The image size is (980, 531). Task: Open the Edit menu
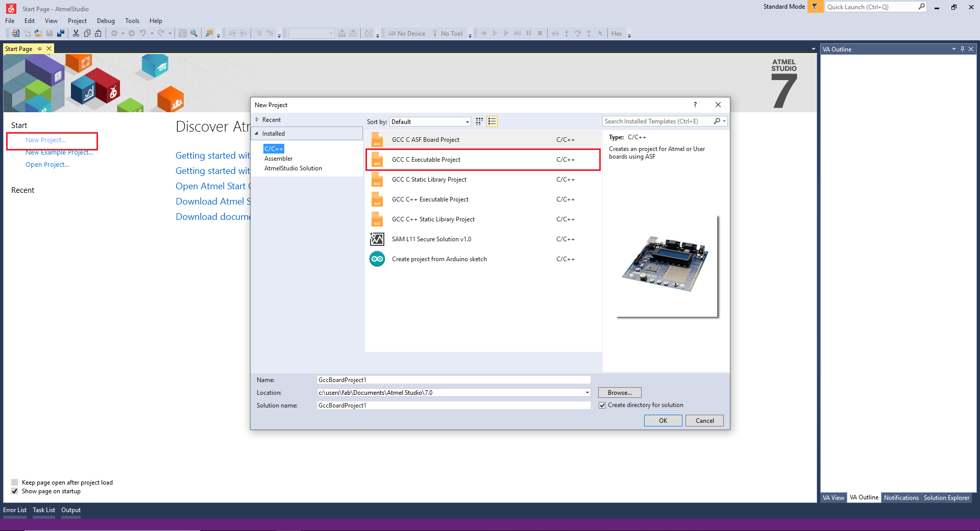pyautogui.click(x=30, y=21)
